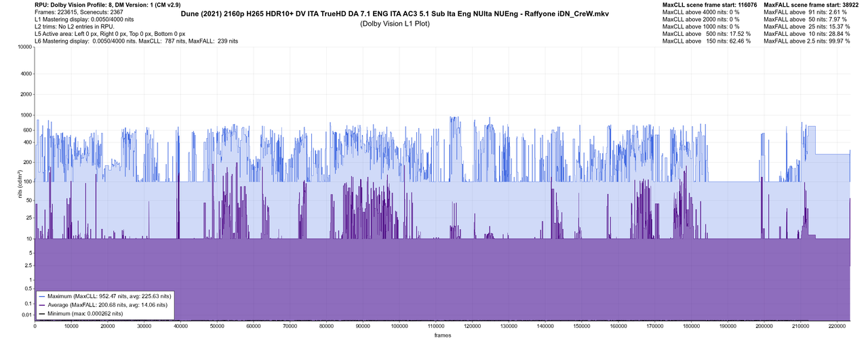Select the y-axis tick label 4000
This screenshot has height=347, width=868.
25,74
